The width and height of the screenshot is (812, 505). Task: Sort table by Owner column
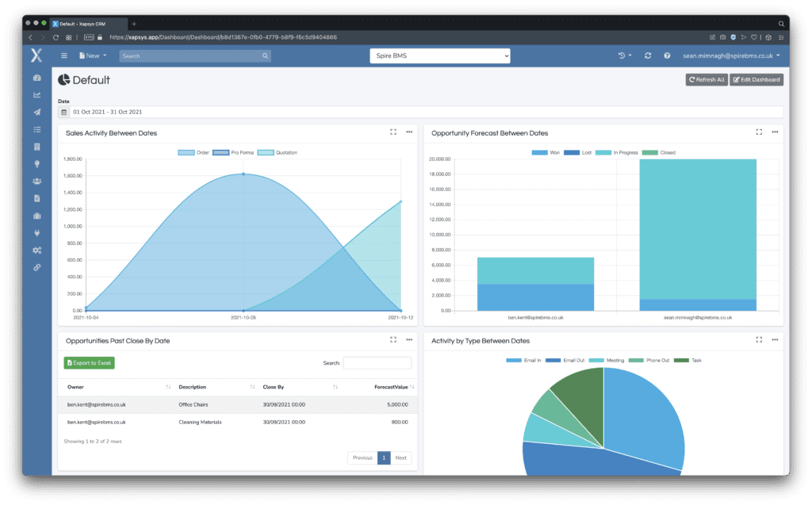pyautogui.click(x=119, y=387)
